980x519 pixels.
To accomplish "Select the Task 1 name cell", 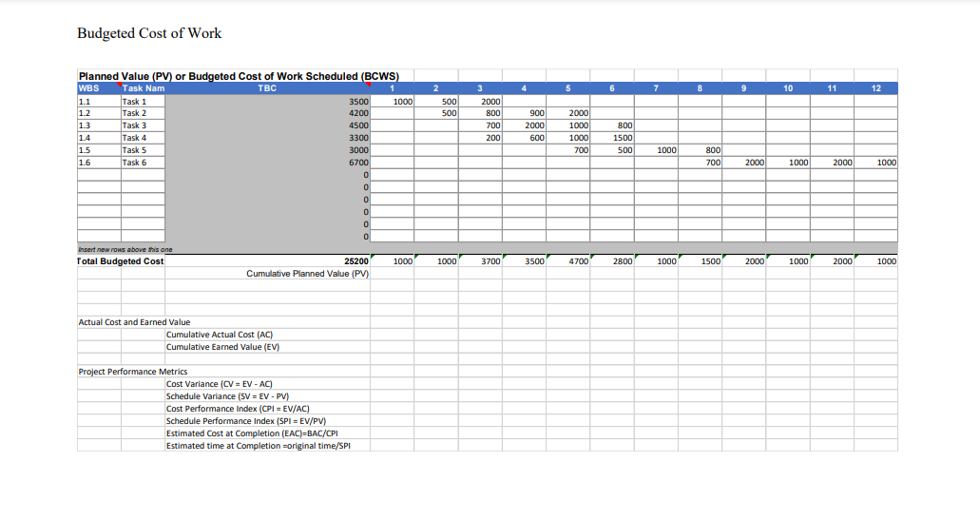I will point(144,102).
